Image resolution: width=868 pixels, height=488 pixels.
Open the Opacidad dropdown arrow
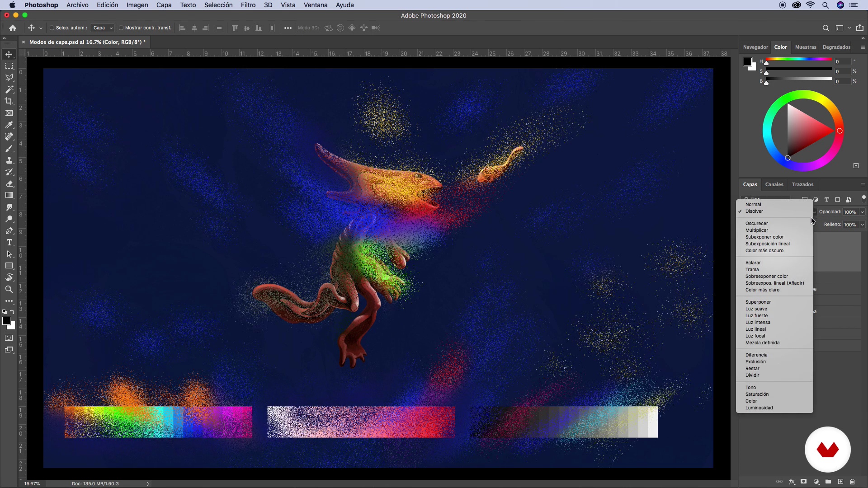(x=862, y=212)
